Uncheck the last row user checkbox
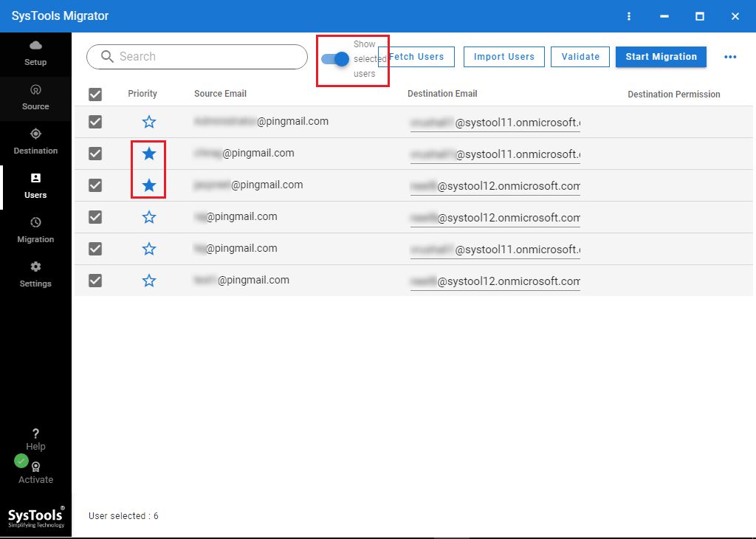This screenshot has width=756, height=539. pos(95,281)
